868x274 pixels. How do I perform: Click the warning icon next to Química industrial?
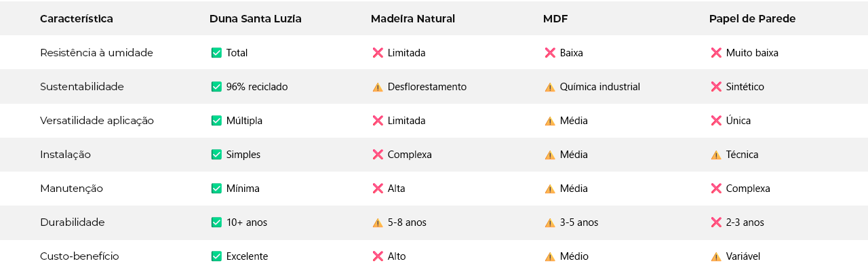[550, 87]
